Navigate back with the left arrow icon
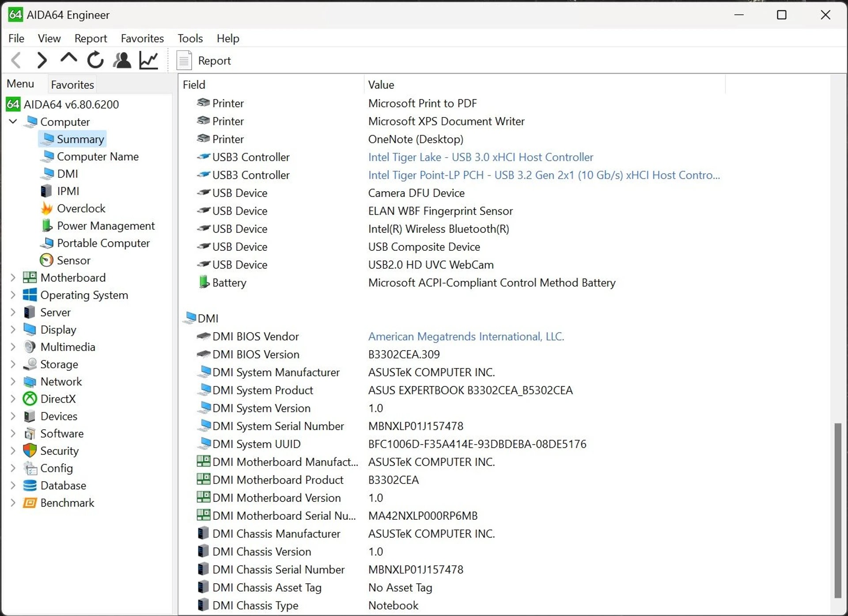This screenshot has width=848, height=616. (x=16, y=60)
